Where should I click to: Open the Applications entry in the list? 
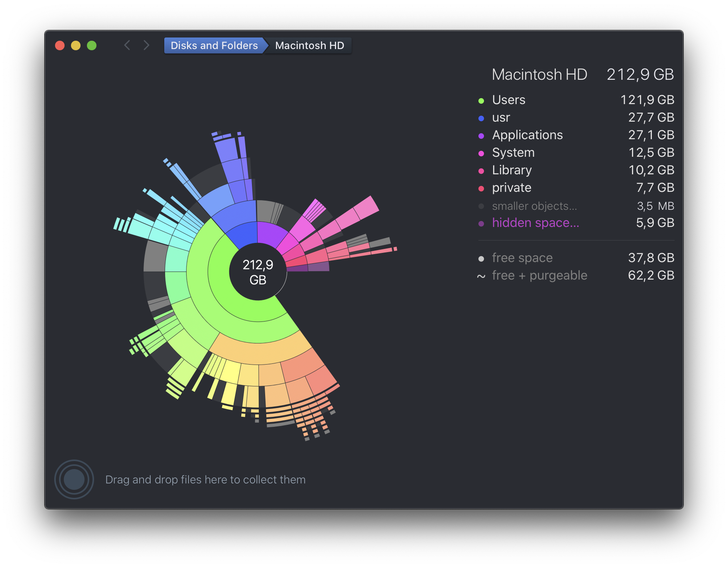[x=576, y=135]
